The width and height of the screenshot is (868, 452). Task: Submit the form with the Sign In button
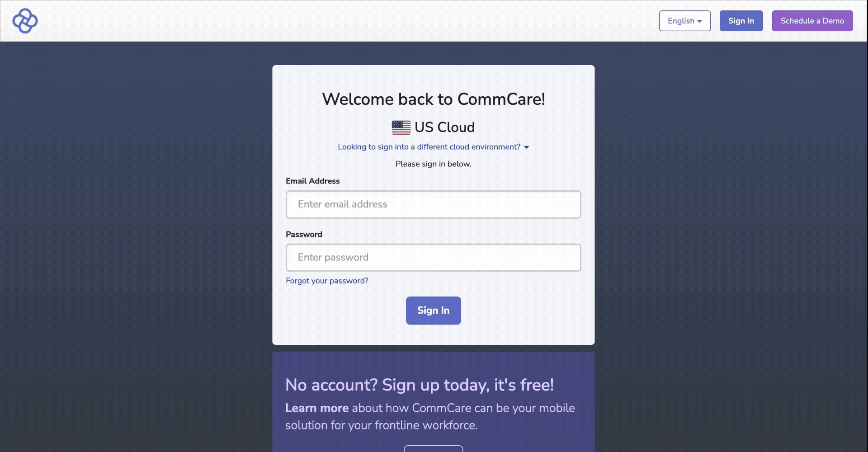(x=433, y=311)
